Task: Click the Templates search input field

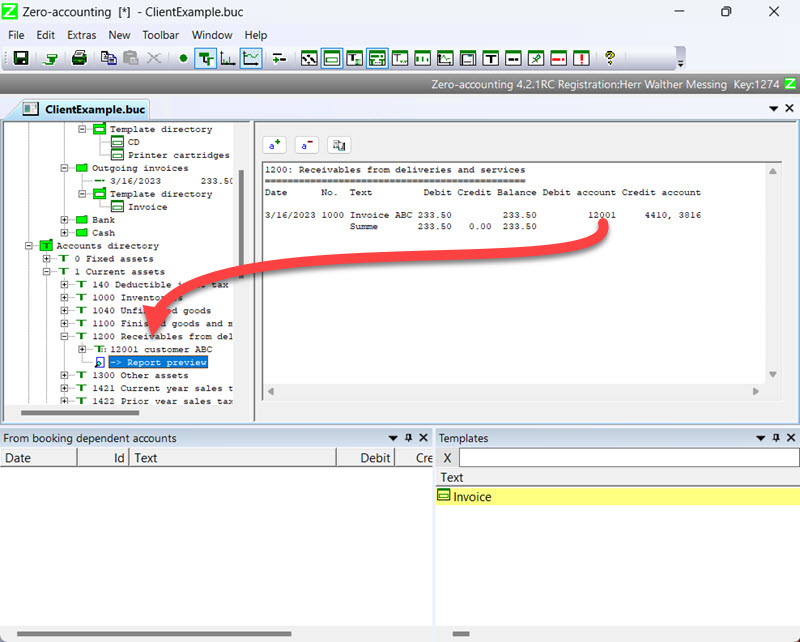Action: click(x=628, y=458)
